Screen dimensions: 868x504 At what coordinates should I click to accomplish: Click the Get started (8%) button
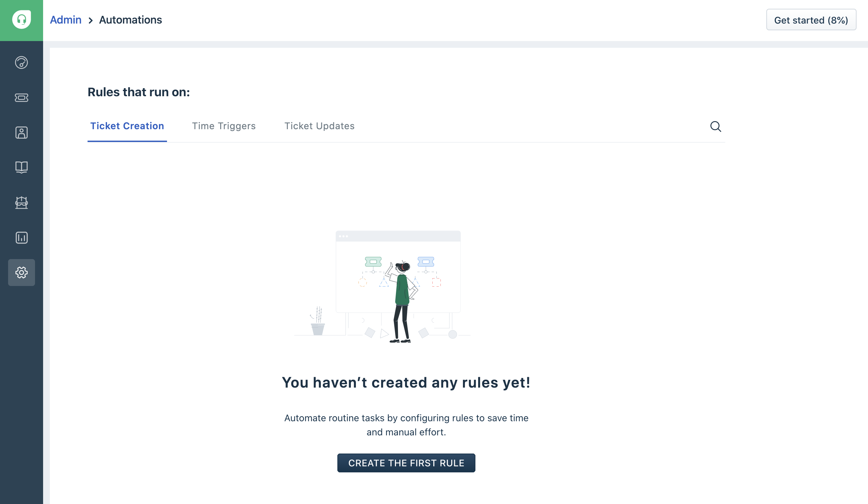pyautogui.click(x=811, y=20)
